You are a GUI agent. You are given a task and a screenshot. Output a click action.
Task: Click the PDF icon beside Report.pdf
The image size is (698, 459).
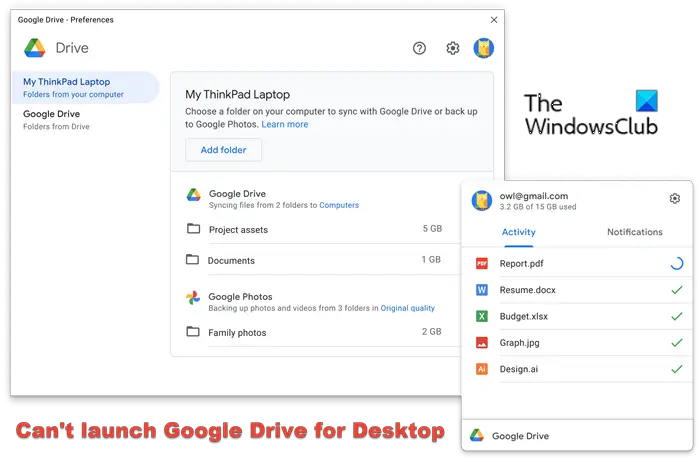(482, 264)
